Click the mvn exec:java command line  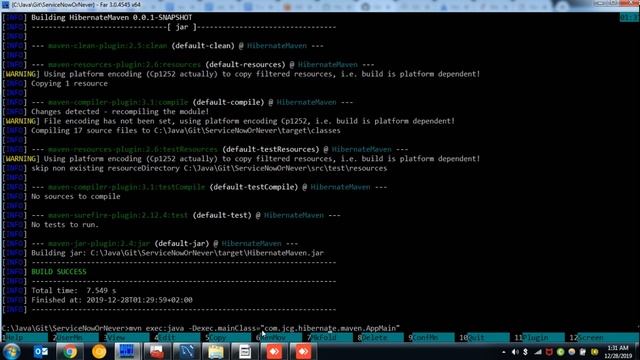[201, 328]
